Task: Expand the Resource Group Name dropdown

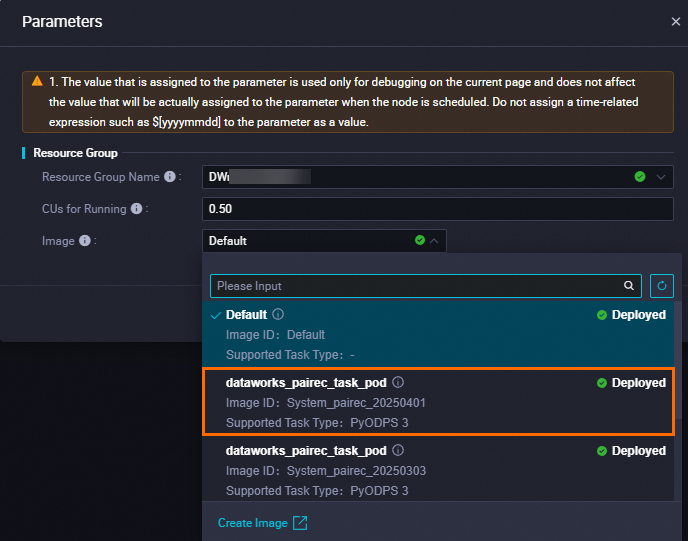Action: pyautogui.click(x=661, y=177)
